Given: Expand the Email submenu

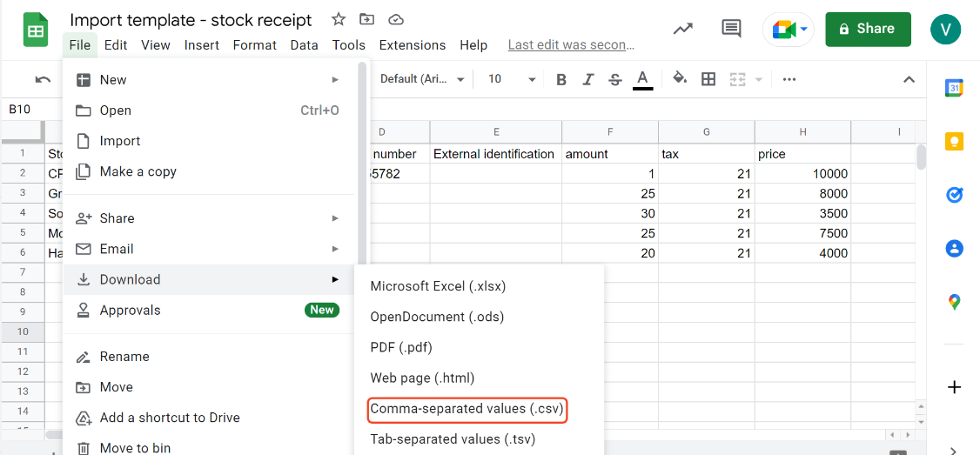Looking at the screenshot, I should tap(208, 249).
